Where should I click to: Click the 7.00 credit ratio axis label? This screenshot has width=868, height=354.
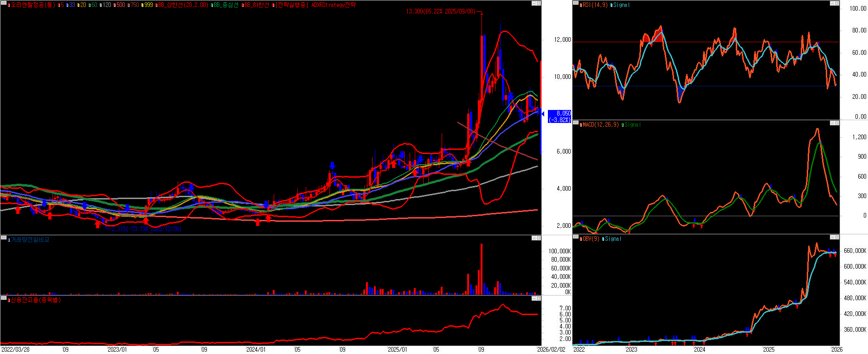click(x=565, y=308)
